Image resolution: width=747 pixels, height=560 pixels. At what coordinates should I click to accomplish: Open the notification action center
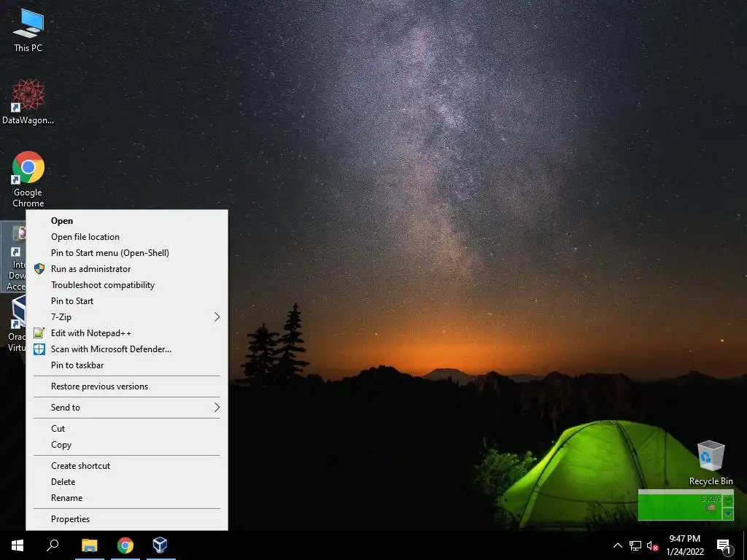(724, 546)
